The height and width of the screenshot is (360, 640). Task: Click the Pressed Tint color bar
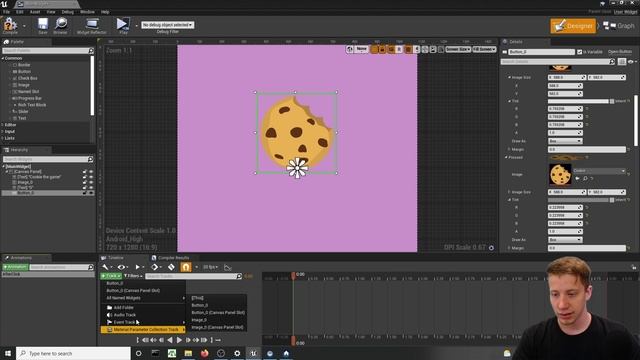pyautogui.click(x=578, y=200)
